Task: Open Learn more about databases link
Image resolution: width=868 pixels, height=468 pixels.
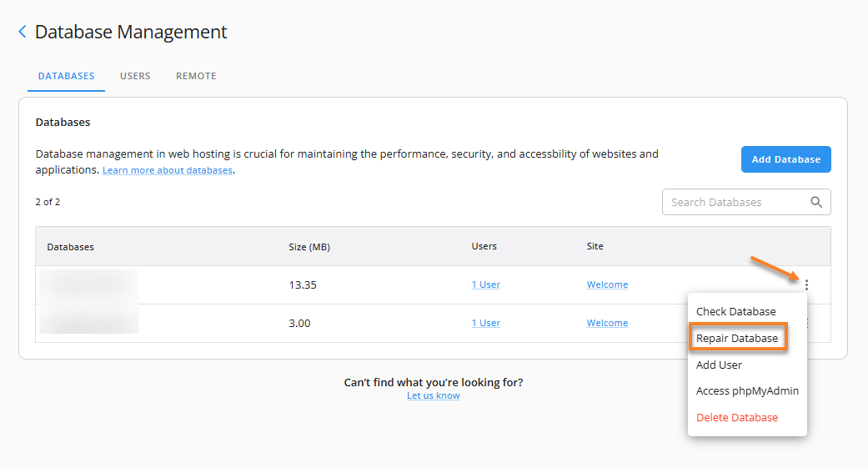Action: (x=167, y=170)
